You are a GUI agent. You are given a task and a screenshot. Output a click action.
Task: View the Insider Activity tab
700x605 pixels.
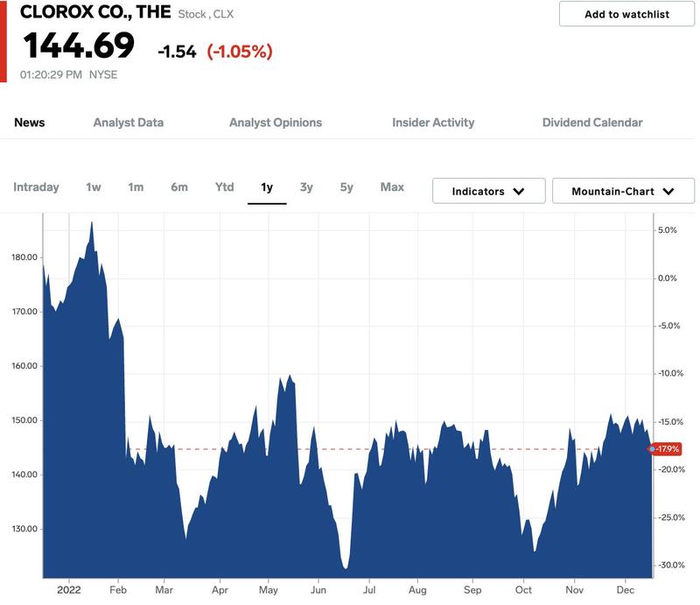pyautogui.click(x=433, y=123)
